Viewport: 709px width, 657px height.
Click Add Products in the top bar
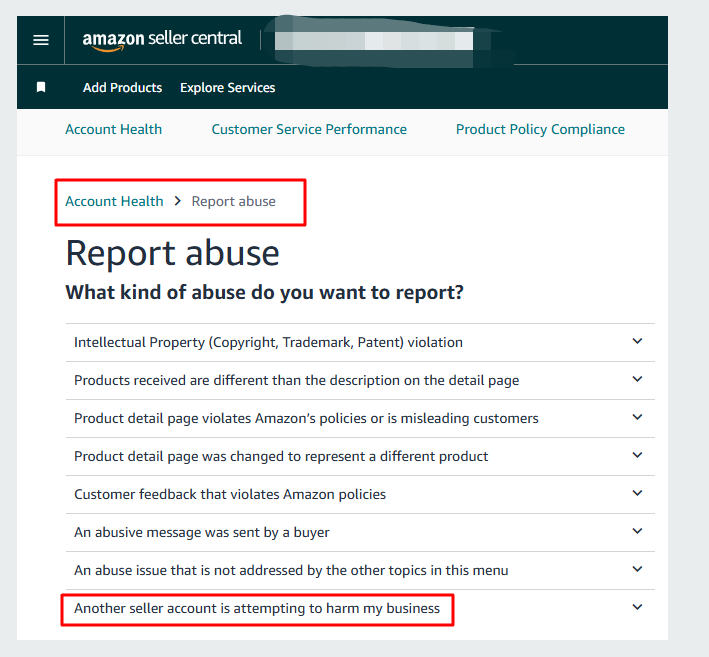[122, 88]
